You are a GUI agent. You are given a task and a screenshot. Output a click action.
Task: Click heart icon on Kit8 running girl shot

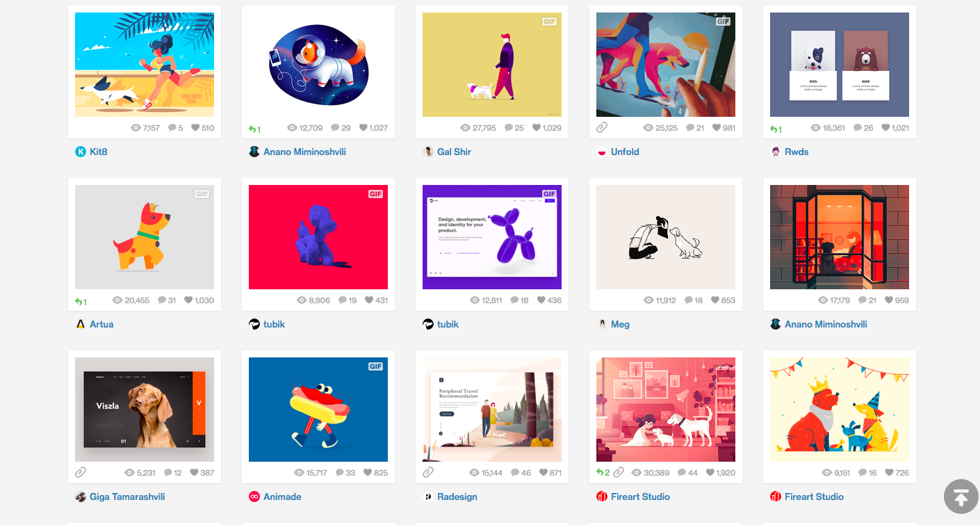pyautogui.click(x=195, y=128)
